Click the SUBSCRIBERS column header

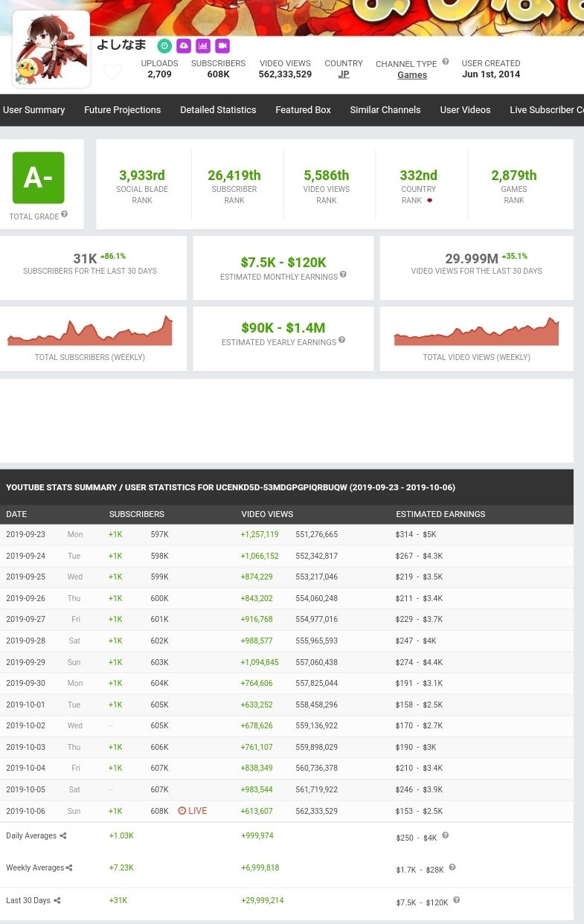(x=136, y=514)
